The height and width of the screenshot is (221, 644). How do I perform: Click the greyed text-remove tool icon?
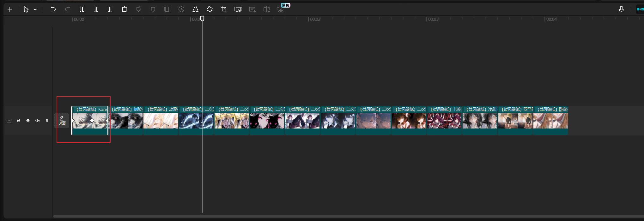(x=252, y=9)
